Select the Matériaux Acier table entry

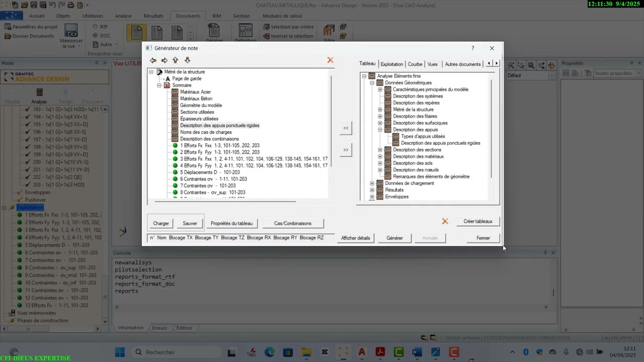tap(196, 92)
